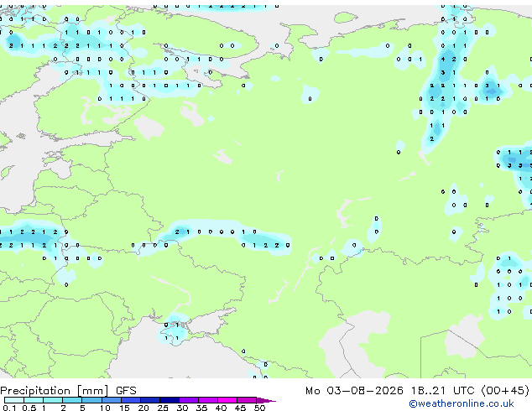Select the 35–40 mm legend swatch
This screenshot has height=411, width=532.
208,400
